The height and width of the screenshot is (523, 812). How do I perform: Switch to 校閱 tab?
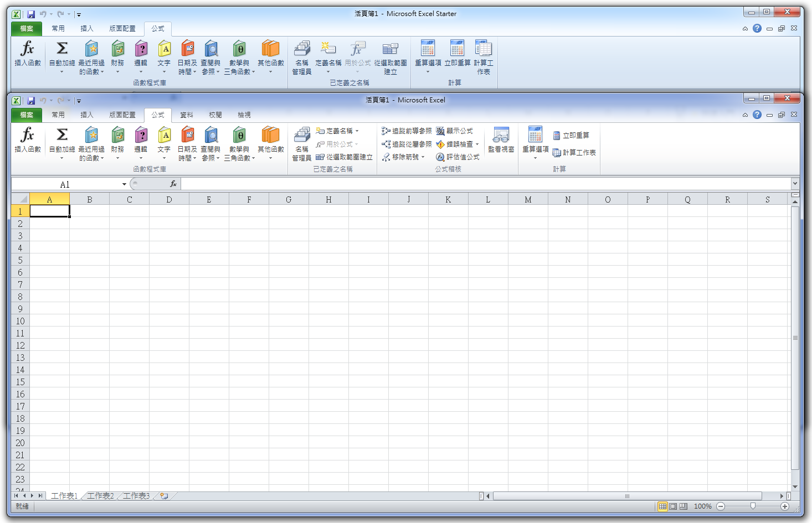[215, 115]
